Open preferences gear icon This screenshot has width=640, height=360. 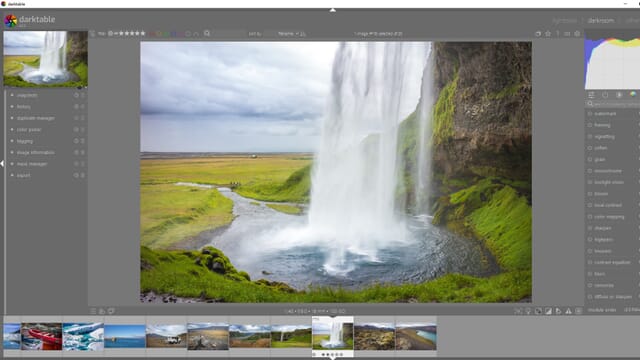pyautogui.click(x=577, y=34)
